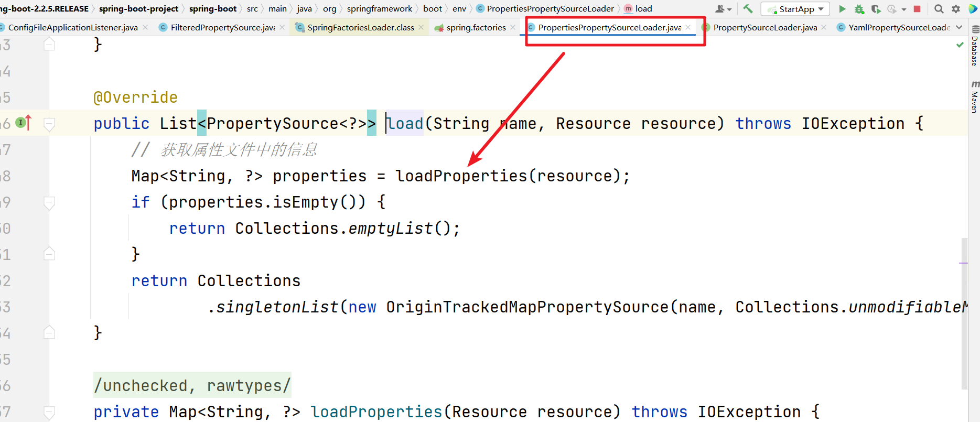The width and height of the screenshot is (980, 422).
Task: Collapse the load method fold marker
Action: pos(49,124)
